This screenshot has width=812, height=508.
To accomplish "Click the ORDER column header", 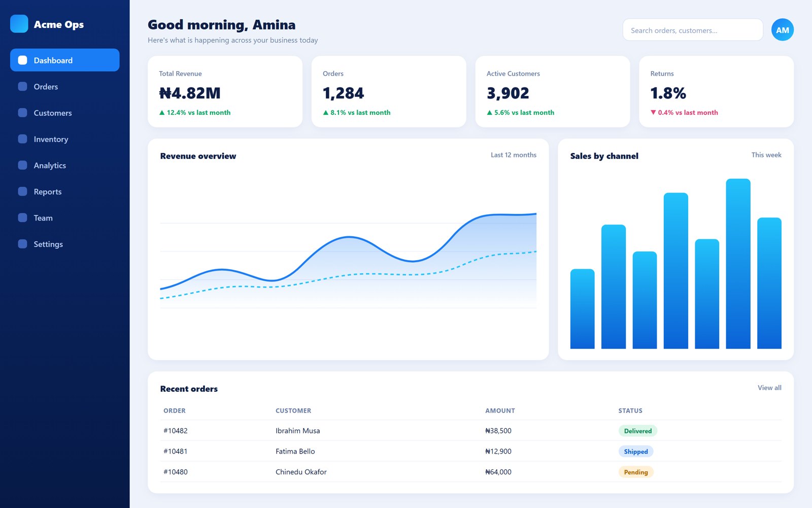I will pyautogui.click(x=175, y=410).
